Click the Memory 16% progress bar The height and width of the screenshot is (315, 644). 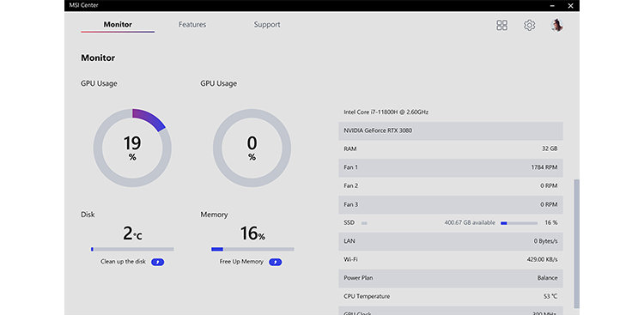click(252, 249)
